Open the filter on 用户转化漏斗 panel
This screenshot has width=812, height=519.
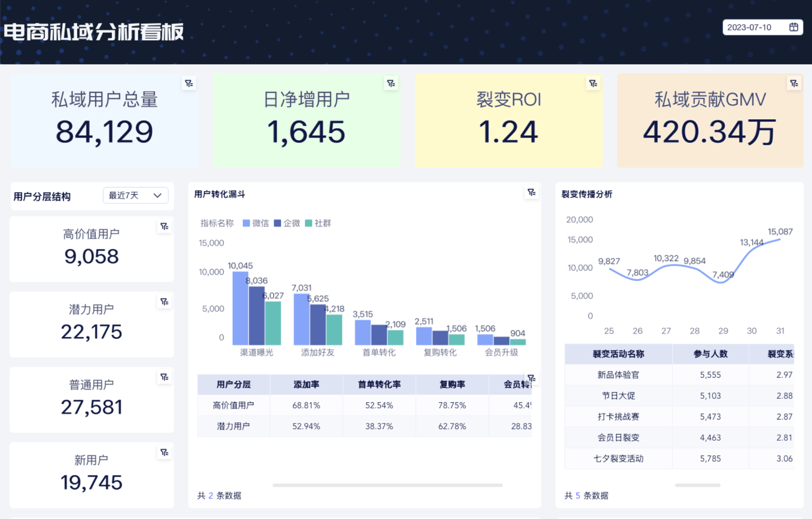coord(531,192)
